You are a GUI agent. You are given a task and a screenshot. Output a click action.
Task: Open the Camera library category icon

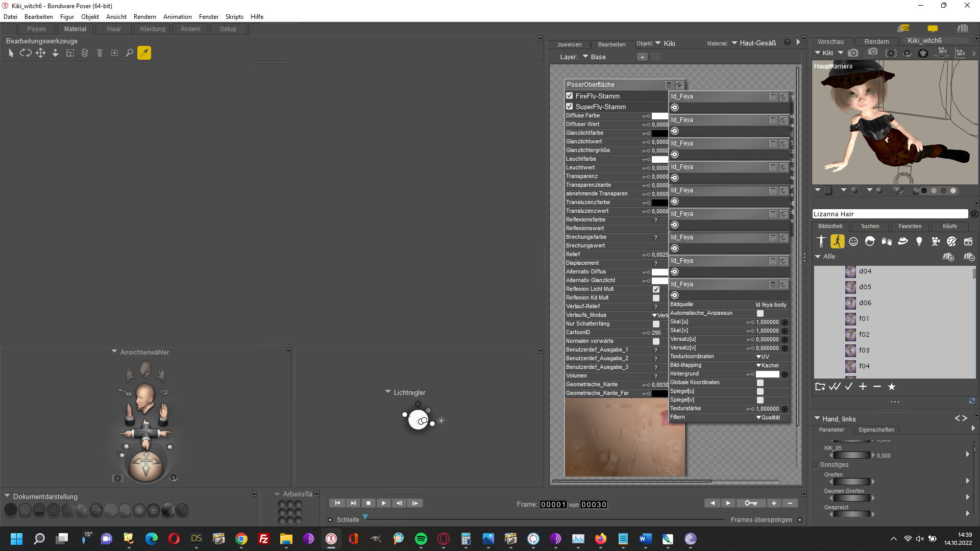click(x=936, y=241)
